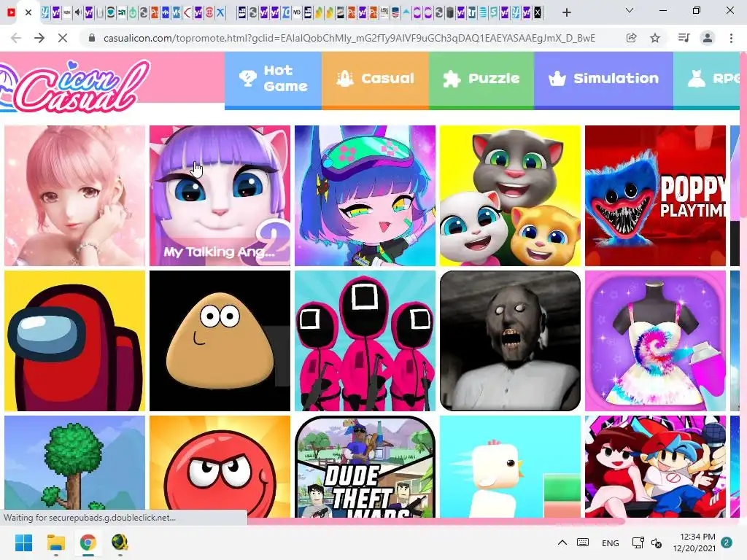The width and height of the screenshot is (747, 560).
Task: Switch to the Puzzle category
Action: pyautogui.click(x=481, y=79)
